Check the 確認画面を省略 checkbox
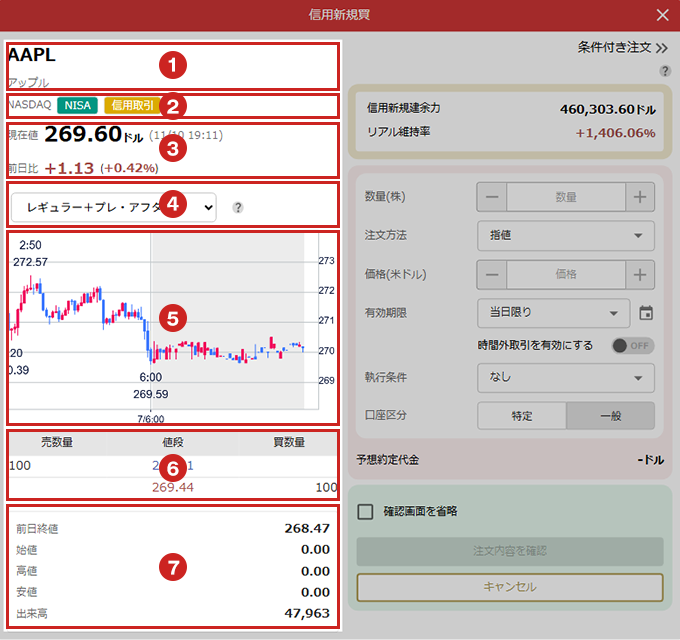680x640 pixels. (x=366, y=511)
